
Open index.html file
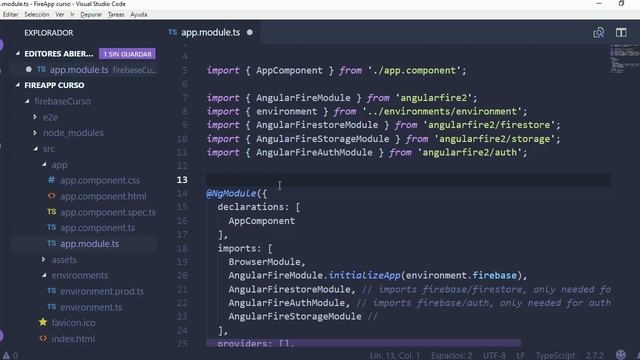tap(73, 338)
